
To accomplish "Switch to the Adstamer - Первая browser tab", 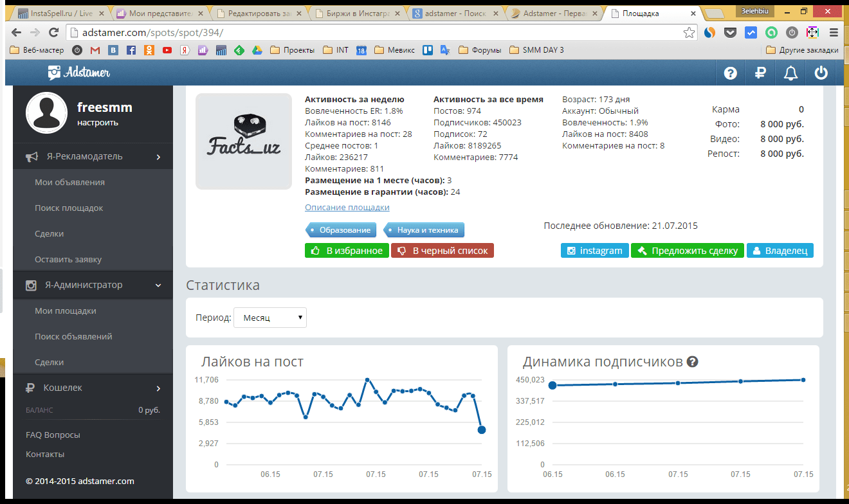I will pos(554,13).
